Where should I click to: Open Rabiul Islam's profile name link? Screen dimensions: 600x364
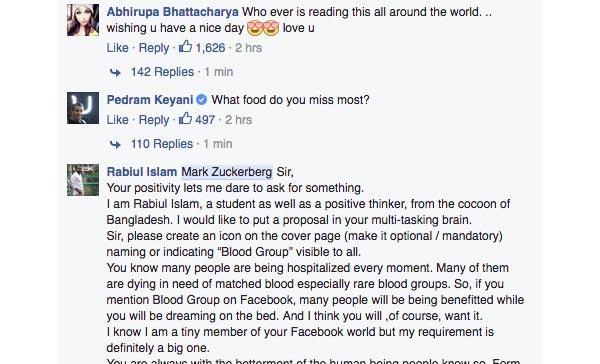142,172
